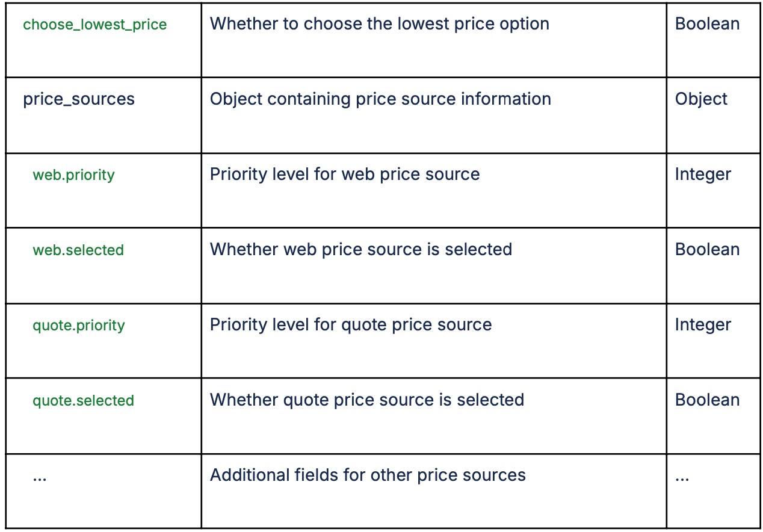Click the 'Whether quote price source is selected' description

coord(367,400)
